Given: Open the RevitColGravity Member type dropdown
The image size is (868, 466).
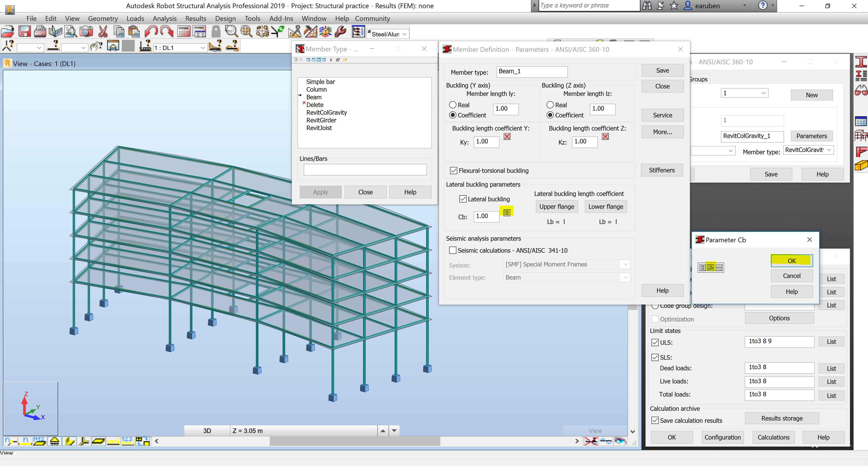Looking at the screenshot, I should click(829, 150).
